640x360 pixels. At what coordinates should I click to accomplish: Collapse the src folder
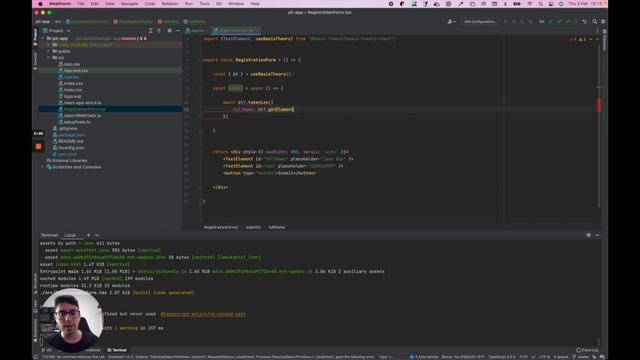[49, 58]
